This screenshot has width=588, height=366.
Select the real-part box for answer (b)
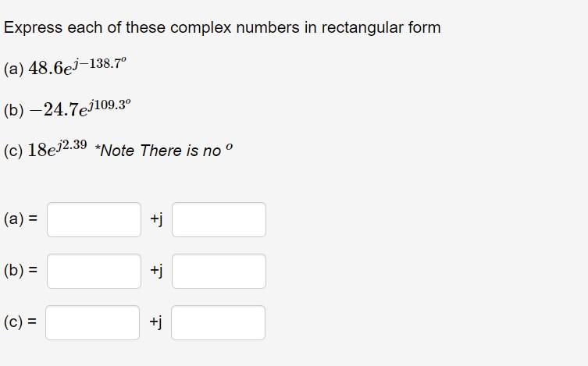[94, 272]
